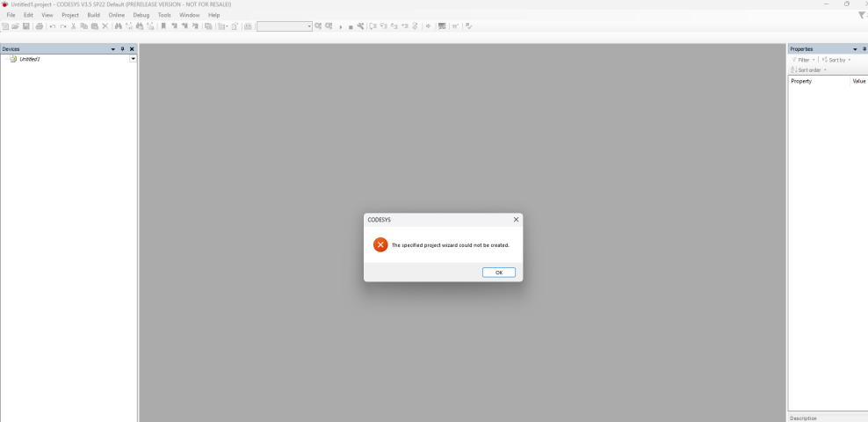Click OK in the CODESYS error dialog
Image resolution: width=868 pixels, height=422 pixels.
[498, 273]
